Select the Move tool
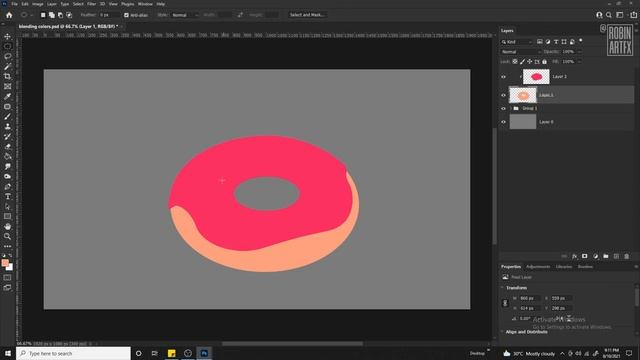640x360 pixels. (7, 36)
